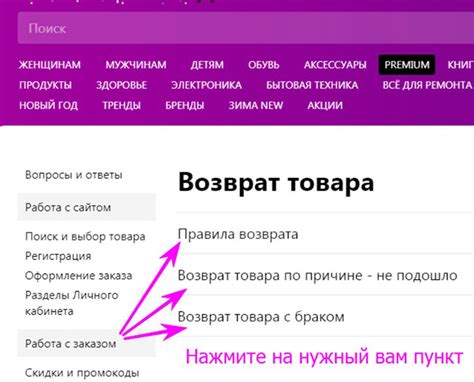Select the НОВЫЙ ГОД menu item
Viewport: 474px width, 382px height.
(48, 105)
